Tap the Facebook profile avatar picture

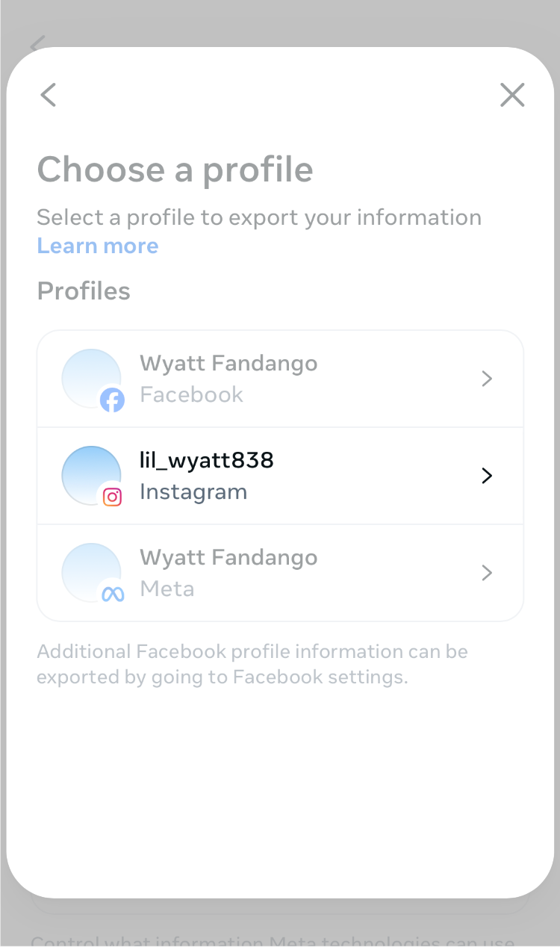(x=90, y=376)
